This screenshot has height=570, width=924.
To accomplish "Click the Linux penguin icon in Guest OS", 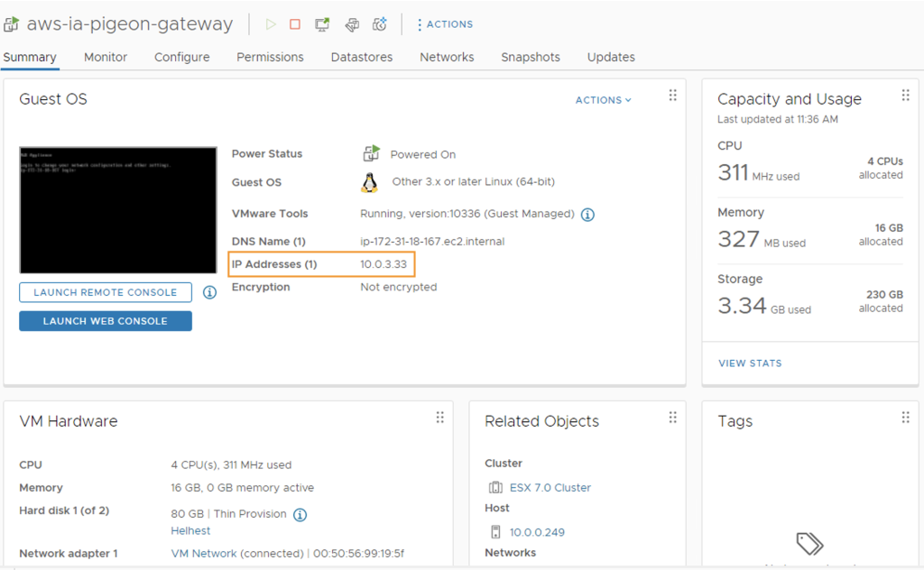I will [x=369, y=183].
